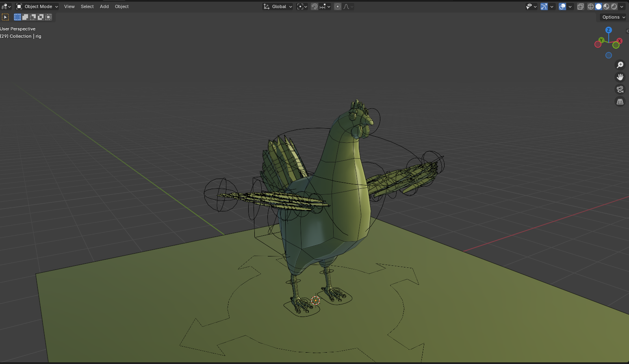Open the Object menu
This screenshot has width=629, height=364.
coord(121,6)
